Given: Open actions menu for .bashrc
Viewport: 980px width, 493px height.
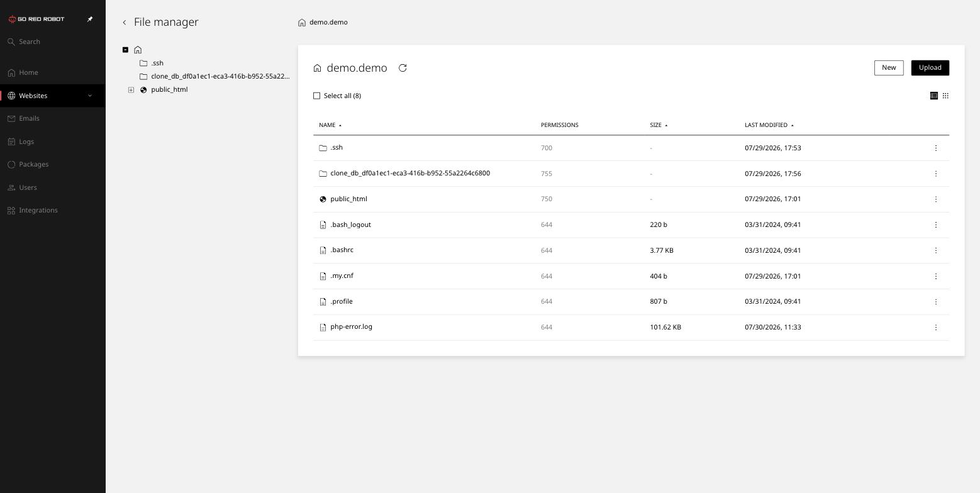Looking at the screenshot, I should click(936, 250).
